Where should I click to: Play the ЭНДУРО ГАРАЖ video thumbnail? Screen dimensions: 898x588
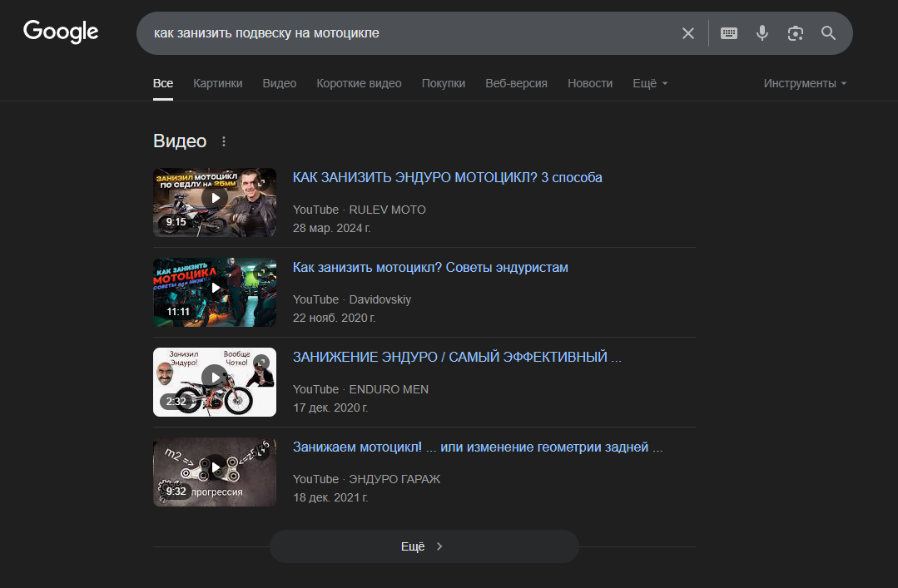click(215, 472)
